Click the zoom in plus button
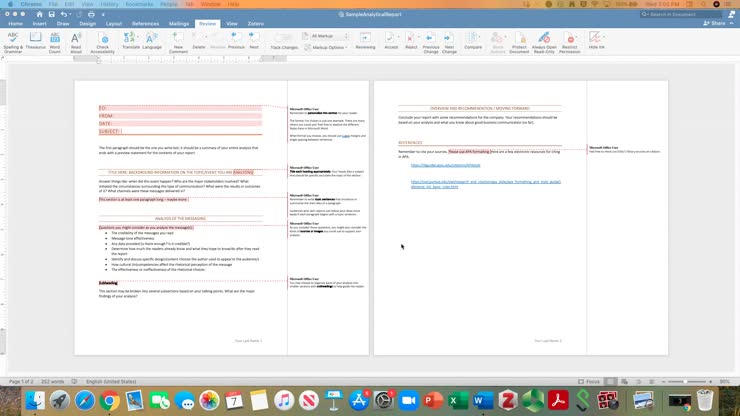 click(710, 382)
